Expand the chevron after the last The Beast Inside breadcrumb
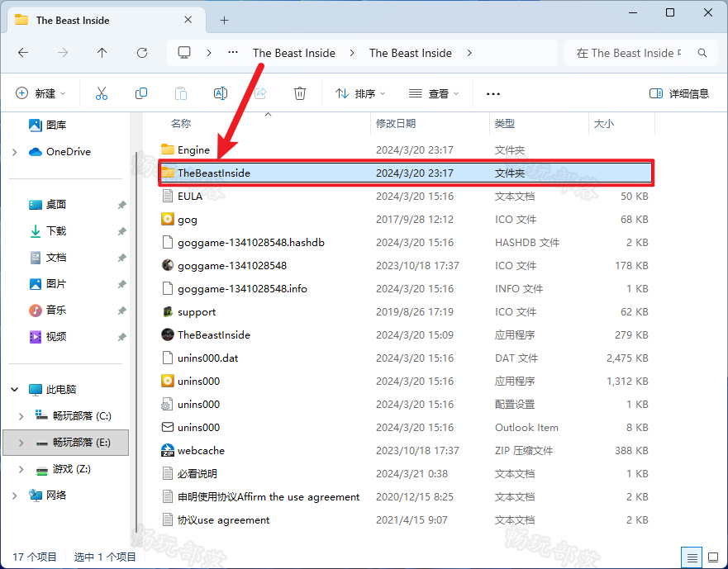 pyautogui.click(x=469, y=53)
